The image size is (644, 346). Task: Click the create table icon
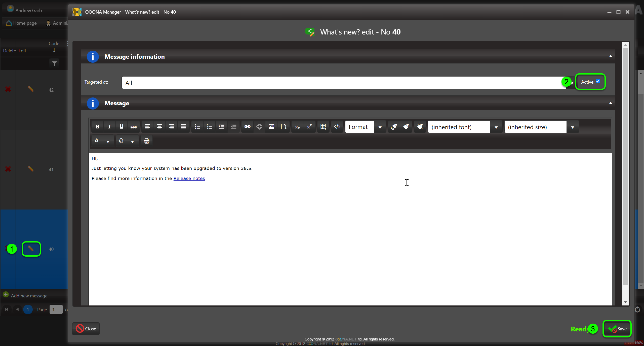(323, 127)
